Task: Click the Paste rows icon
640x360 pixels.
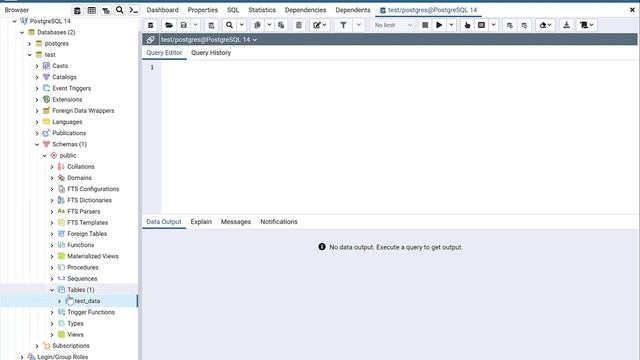Action: pyautogui.click(x=281, y=25)
